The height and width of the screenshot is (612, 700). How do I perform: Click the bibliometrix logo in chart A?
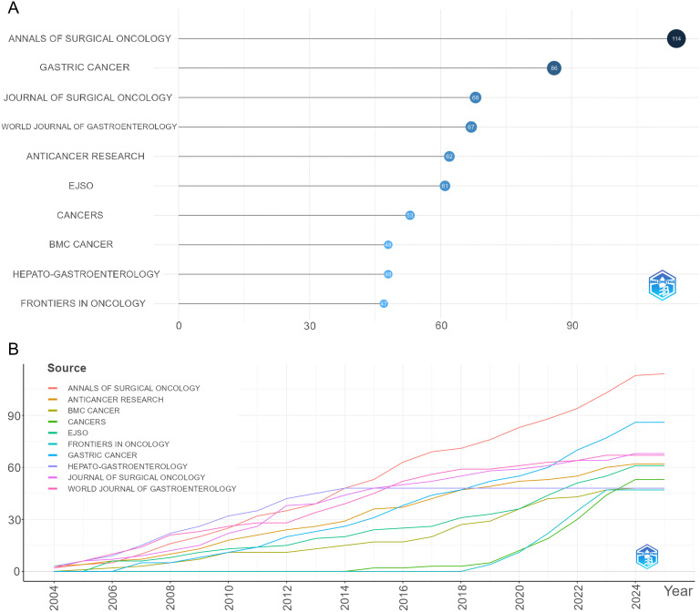pos(662,285)
